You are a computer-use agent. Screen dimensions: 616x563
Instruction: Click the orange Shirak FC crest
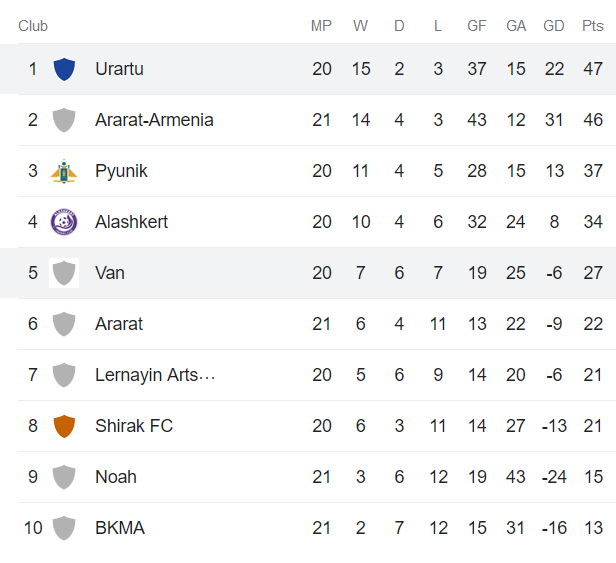click(x=64, y=426)
